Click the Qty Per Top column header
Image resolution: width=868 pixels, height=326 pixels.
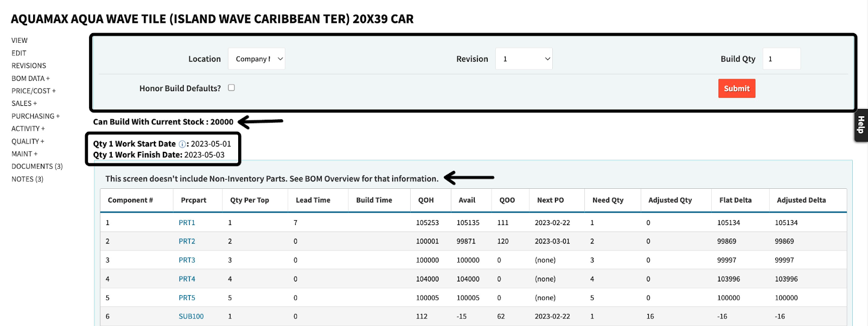click(x=250, y=200)
